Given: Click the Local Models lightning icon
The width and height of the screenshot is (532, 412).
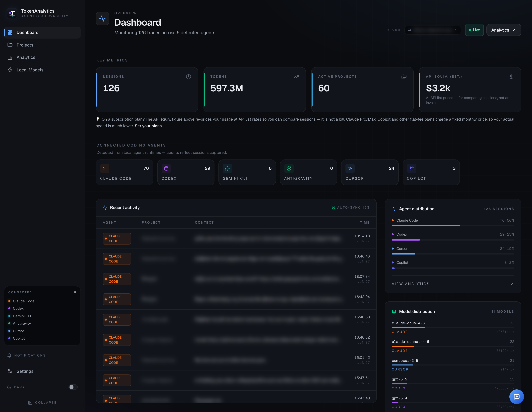Looking at the screenshot, I should pos(10,70).
